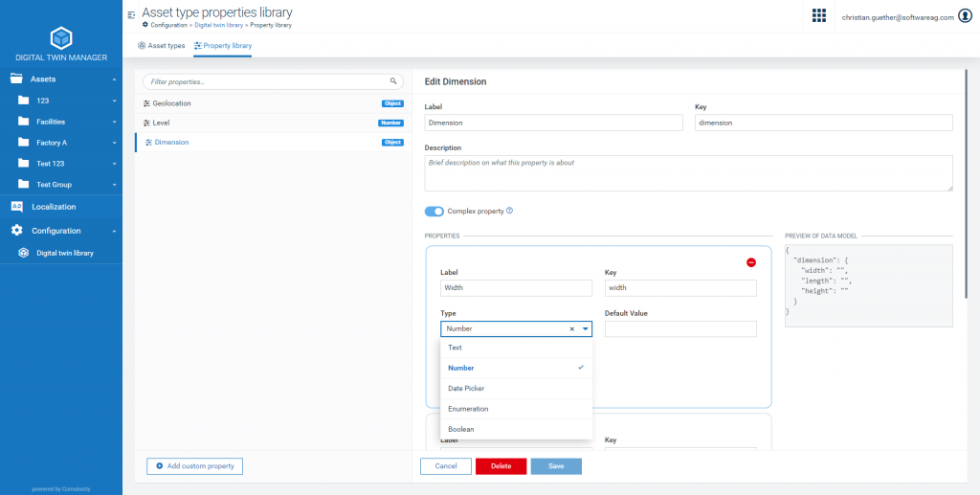Open the application switcher grid icon
Viewport: 980px width, 495px height.
click(x=819, y=15)
